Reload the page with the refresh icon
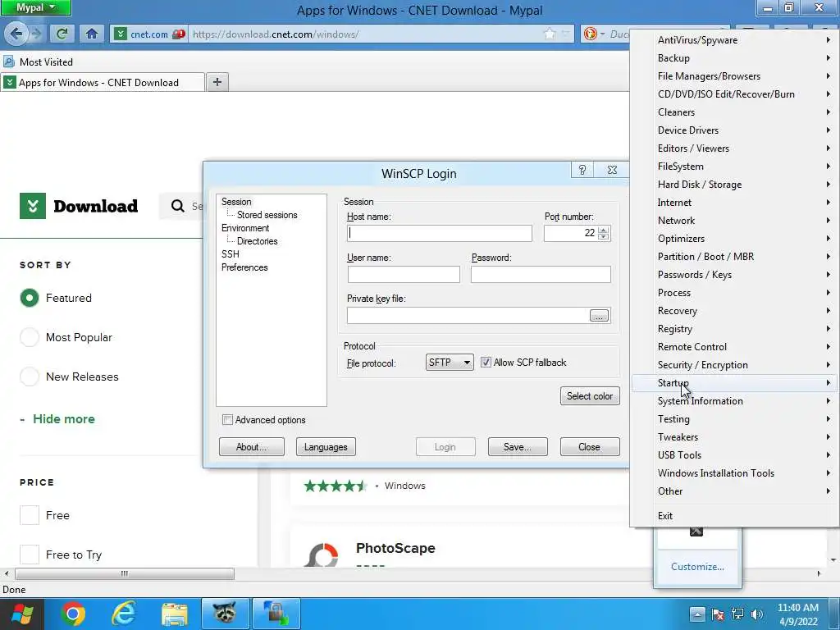The image size is (840, 630). [62, 34]
